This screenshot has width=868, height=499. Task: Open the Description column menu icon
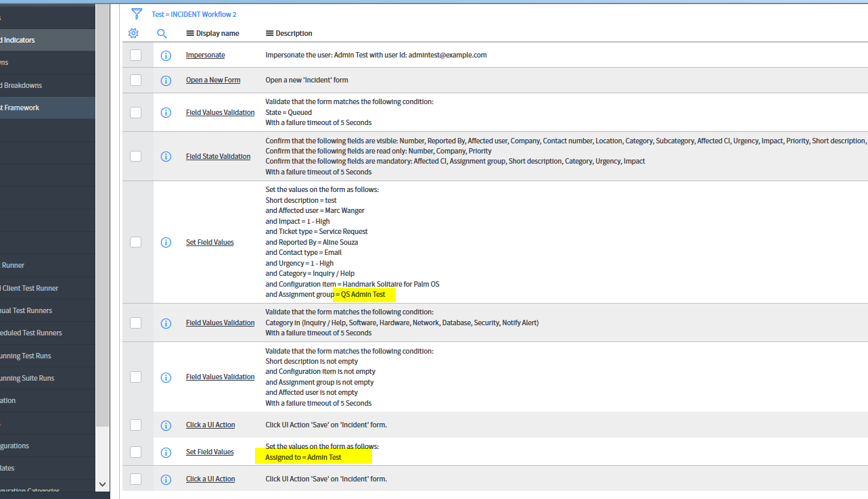[269, 33]
